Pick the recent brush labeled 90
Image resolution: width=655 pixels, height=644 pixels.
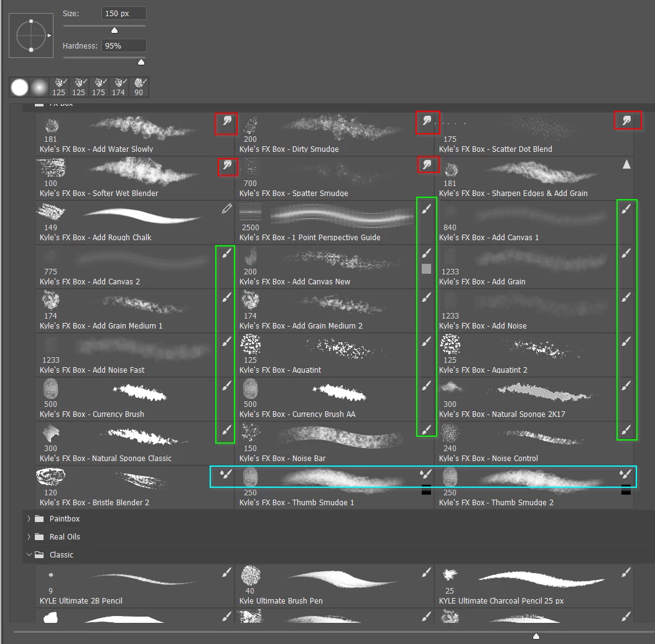click(139, 87)
